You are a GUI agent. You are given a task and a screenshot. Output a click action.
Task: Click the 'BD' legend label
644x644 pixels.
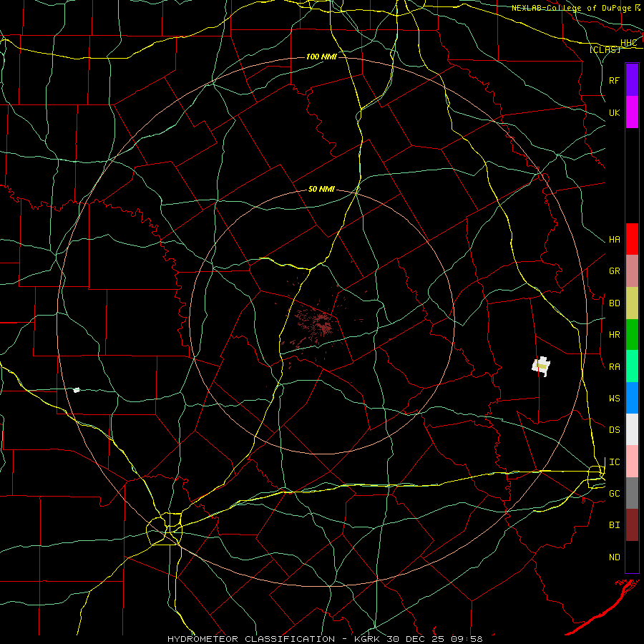point(614,303)
